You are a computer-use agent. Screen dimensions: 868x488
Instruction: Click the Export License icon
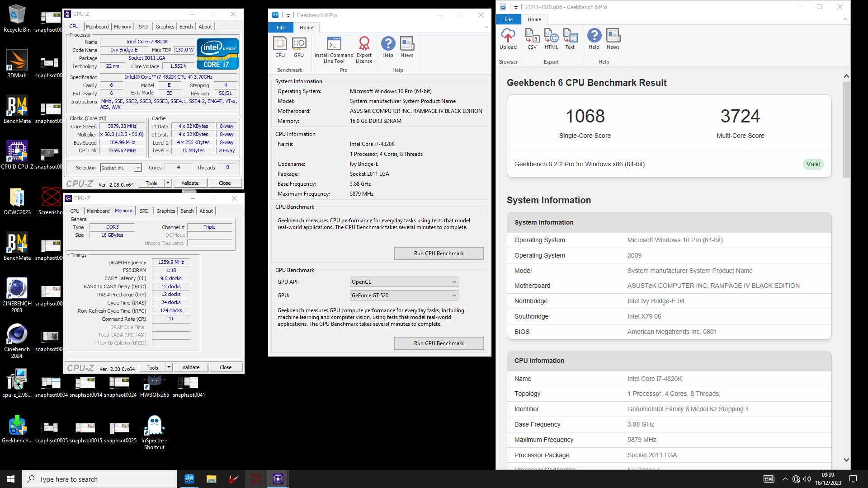tap(364, 50)
